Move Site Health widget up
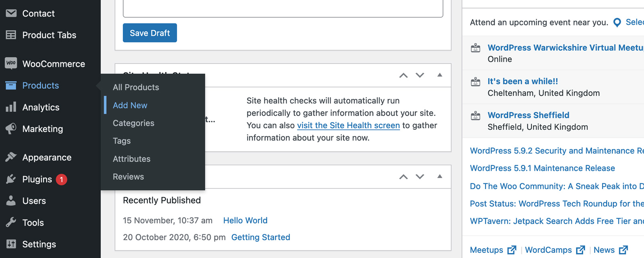The image size is (644, 258). coord(403,75)
